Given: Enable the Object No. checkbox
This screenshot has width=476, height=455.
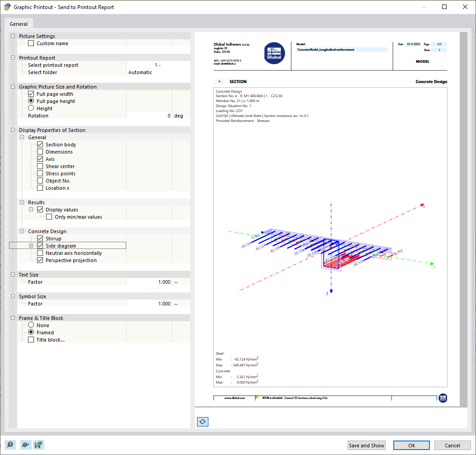Looking at the screenshot, I should (x=40, y=181).
